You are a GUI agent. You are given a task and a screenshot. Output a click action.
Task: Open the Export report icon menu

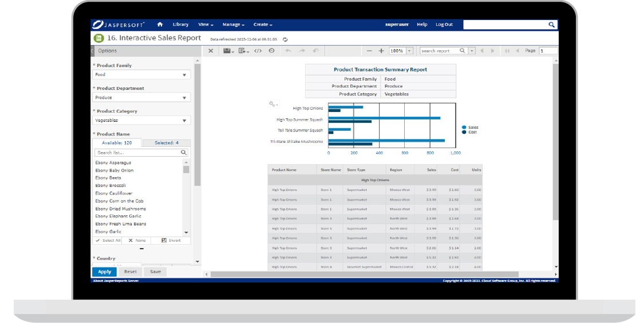tap(243, 51)
